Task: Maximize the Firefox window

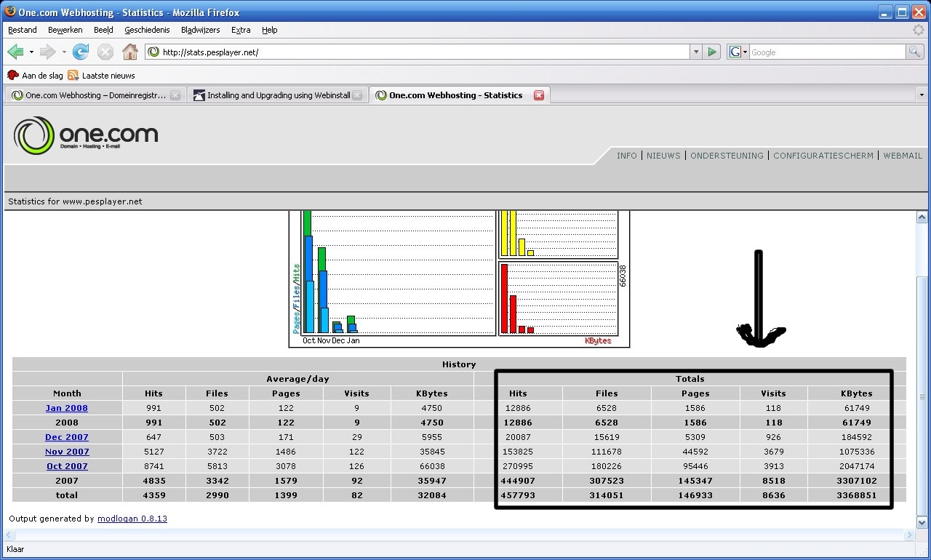Action: click(x=902, y=12)
